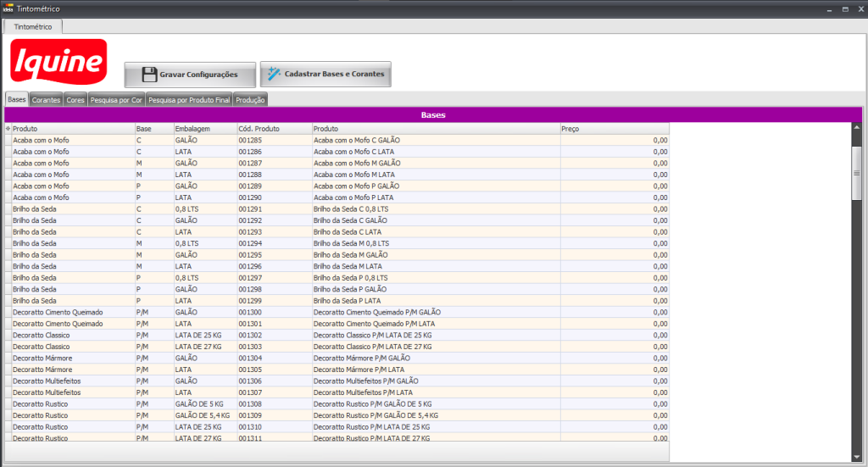Click the Preço column header
Image resolution: width=868 pixels, height=467 pixels.
(x=615, y=129)
